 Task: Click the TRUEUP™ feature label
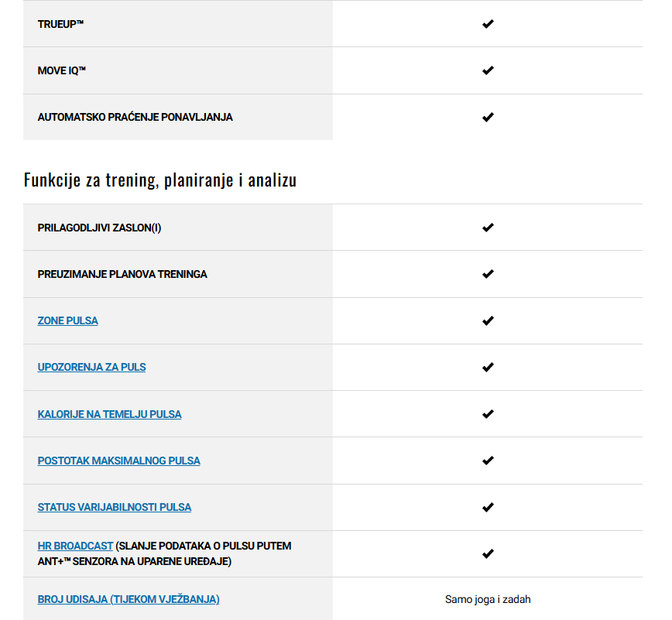pos(60,24)
